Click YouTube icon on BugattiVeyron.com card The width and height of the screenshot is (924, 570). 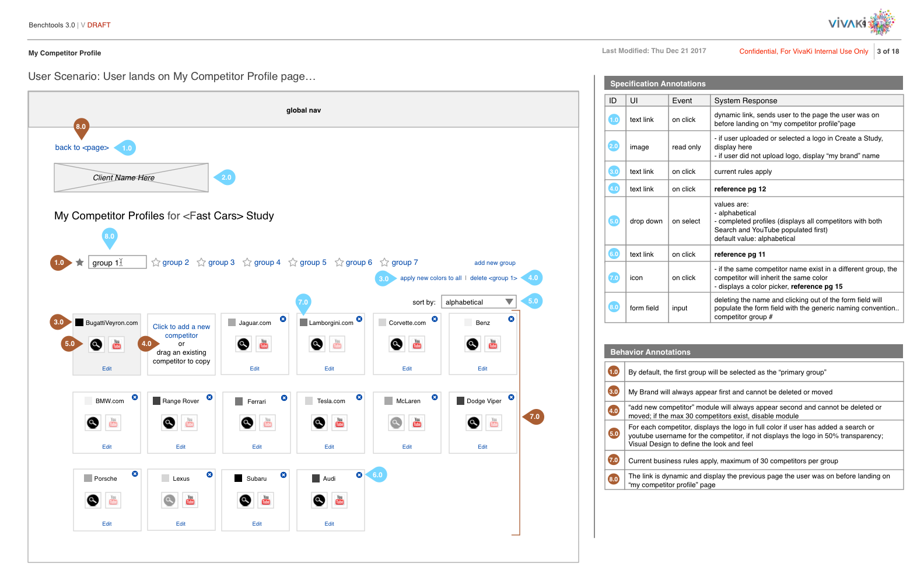click(x=117, y=345)
